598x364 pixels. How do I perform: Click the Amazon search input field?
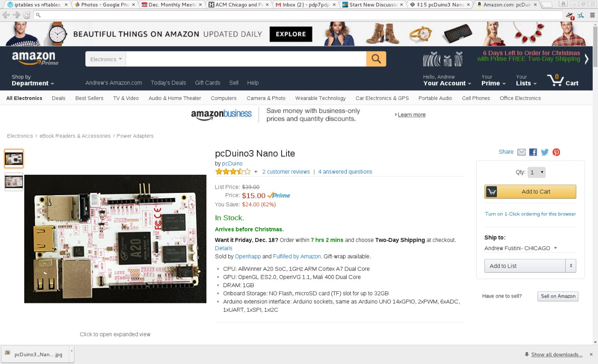[246, 59]
